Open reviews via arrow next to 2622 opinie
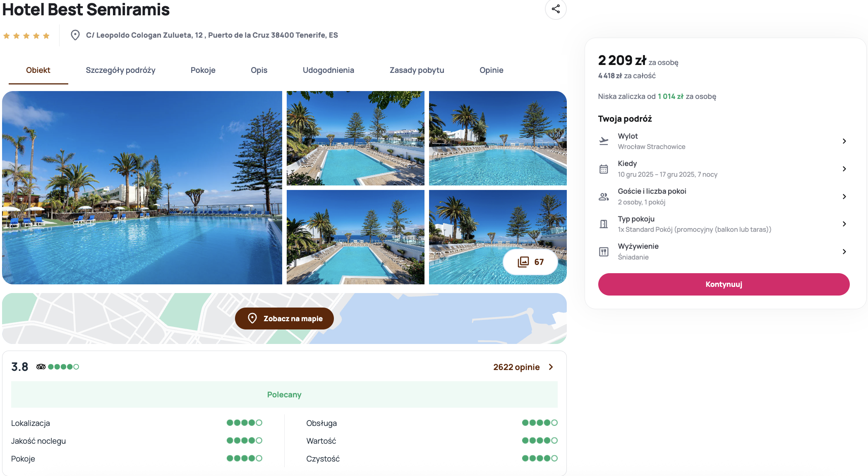This screenshot has width=868, height=476. click(551, 367)
